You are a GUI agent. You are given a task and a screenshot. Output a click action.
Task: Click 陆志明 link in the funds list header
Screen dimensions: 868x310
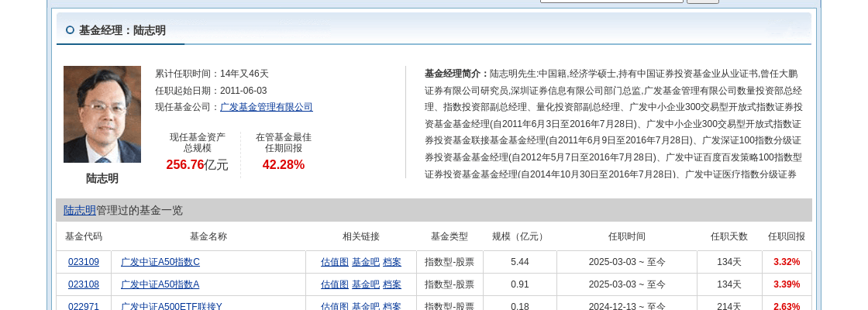pos(80,210)
